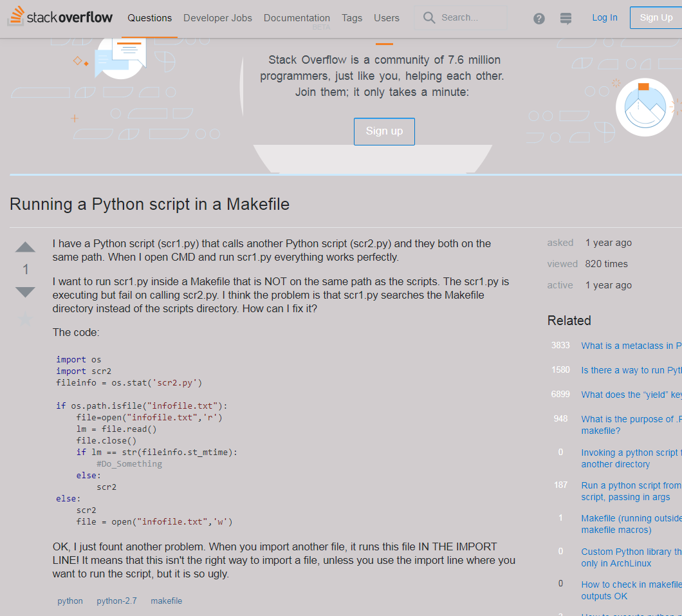Select the python-2.7 tag

point(116,601)
